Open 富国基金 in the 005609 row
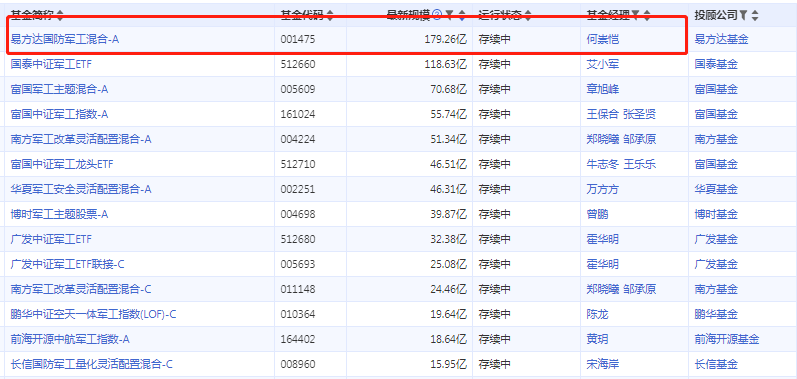The image size is (797, 379). (x=716, y=89)
